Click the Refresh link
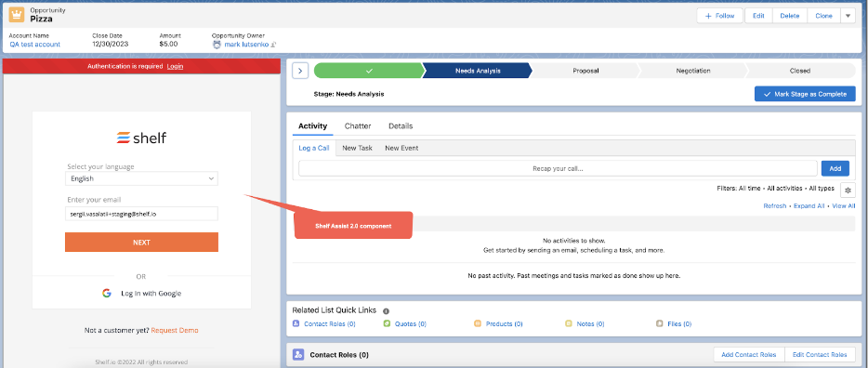The image size is (868, 368). 774,206
